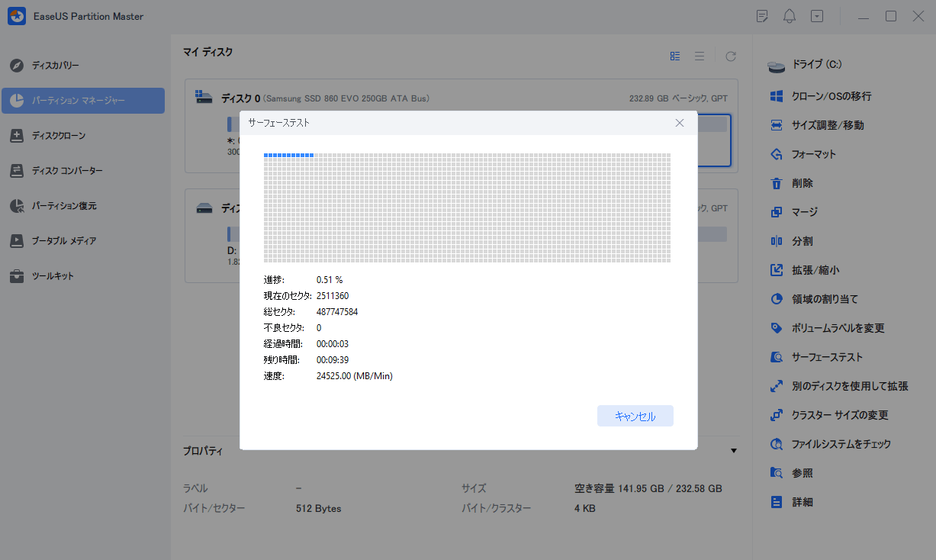Open notifications bell icon
The width and height of the screenshot is (936, 560).
pos(790,16)
